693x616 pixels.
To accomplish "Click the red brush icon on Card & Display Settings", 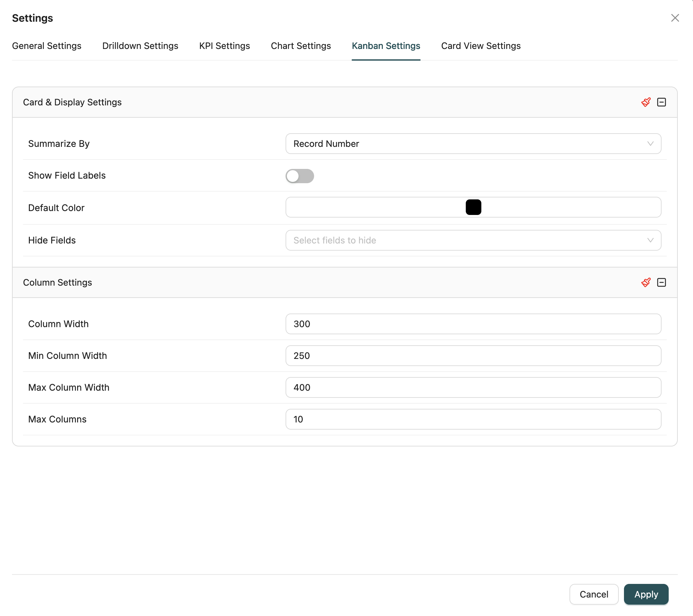I will [x=646, y=102].
